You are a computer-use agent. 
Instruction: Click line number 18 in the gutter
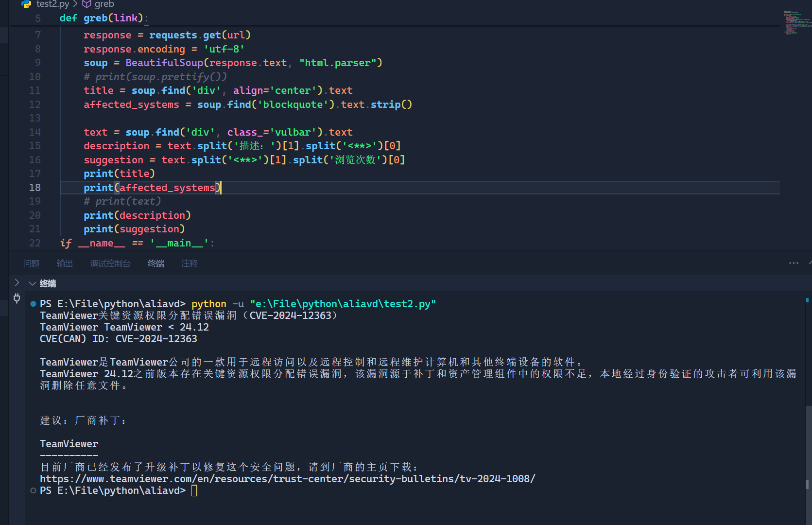click(35, 188)
